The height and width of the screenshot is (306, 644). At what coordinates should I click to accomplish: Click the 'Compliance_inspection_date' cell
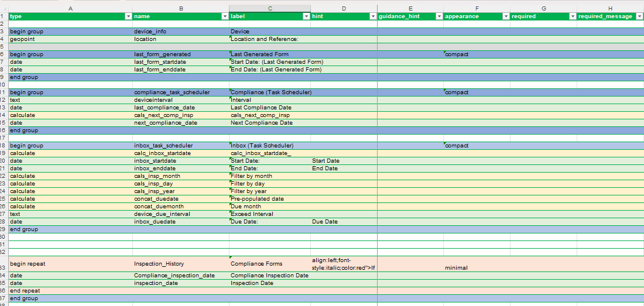coord(181,276)
